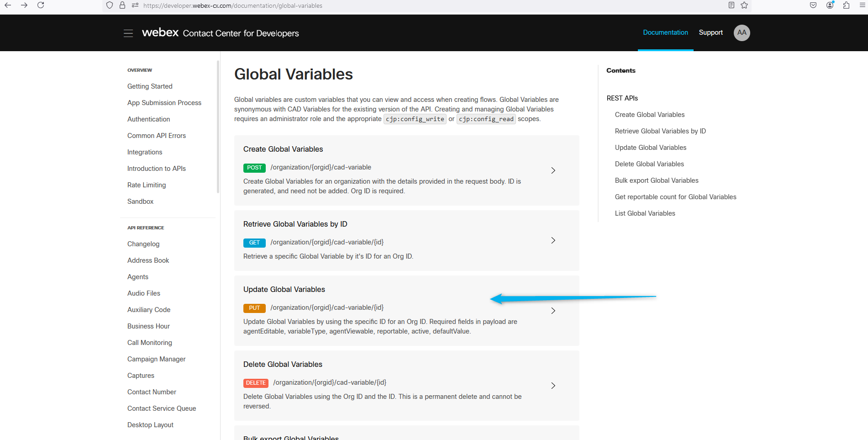Screen dimensions: 868x440
Task: Click the browser address bar URL
Action: click(x=233, y=5)
